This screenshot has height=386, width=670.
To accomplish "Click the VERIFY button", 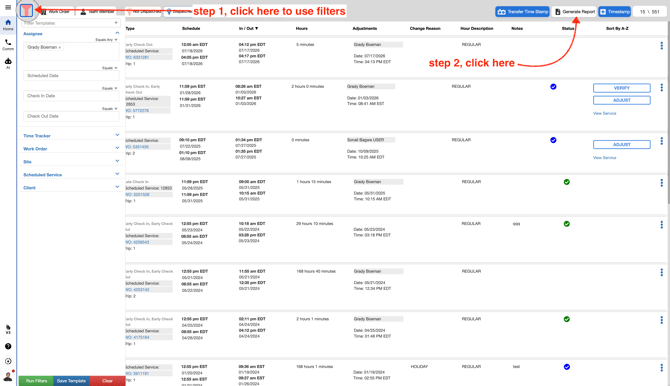I will pos(622,88).
